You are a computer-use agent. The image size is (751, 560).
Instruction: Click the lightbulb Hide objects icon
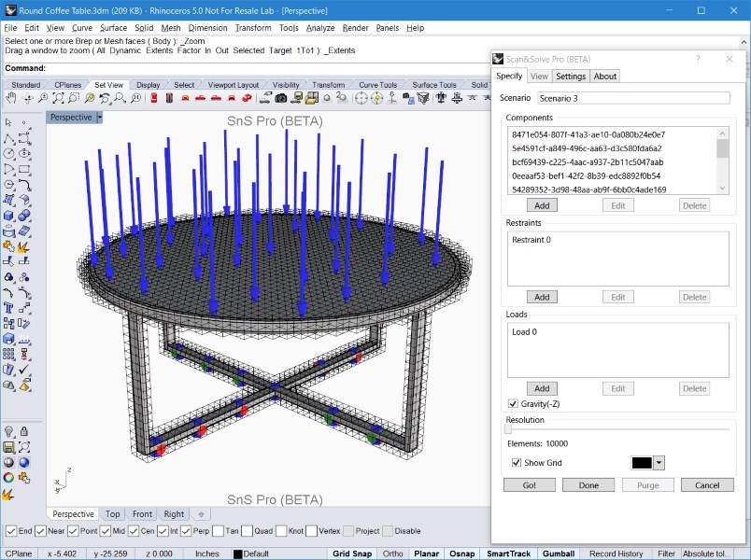[8, 432]
